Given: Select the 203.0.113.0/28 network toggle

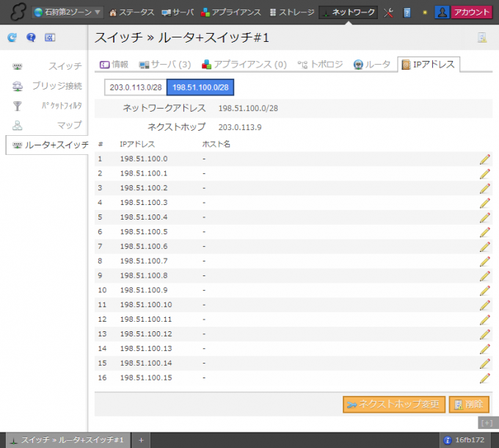Looking at the screenshot, I should 135,87.
